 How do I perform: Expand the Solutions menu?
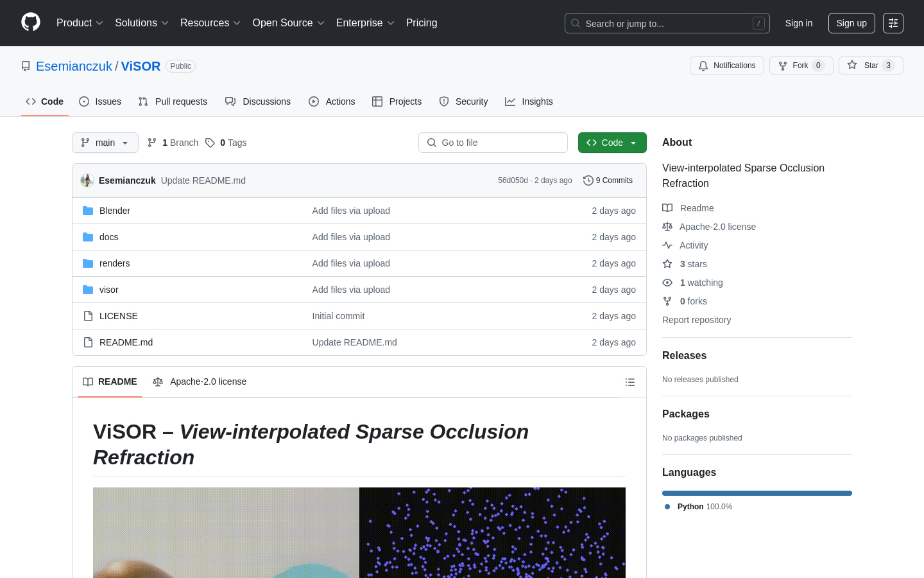point(142,22)
